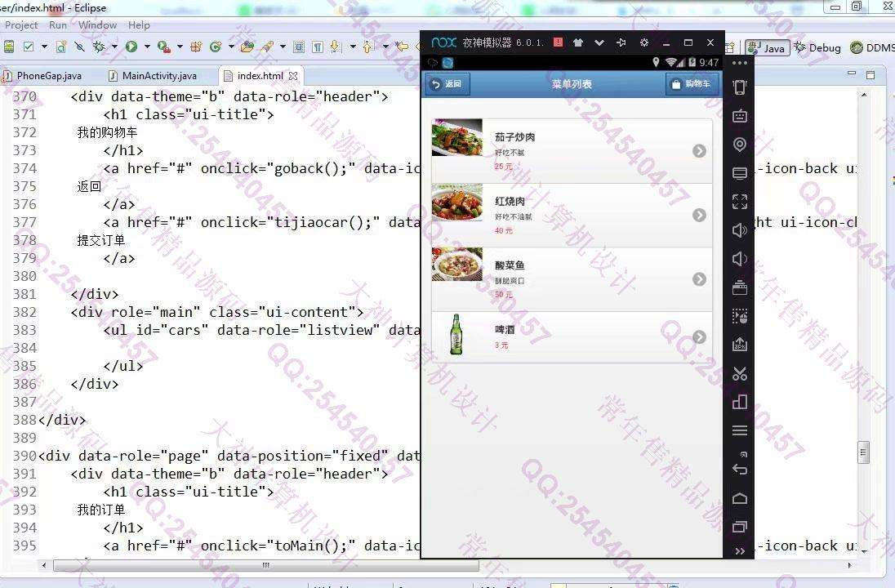Open the Run button dropdown arrow
This screenshot has width=895, height=588.
[147, 47]
